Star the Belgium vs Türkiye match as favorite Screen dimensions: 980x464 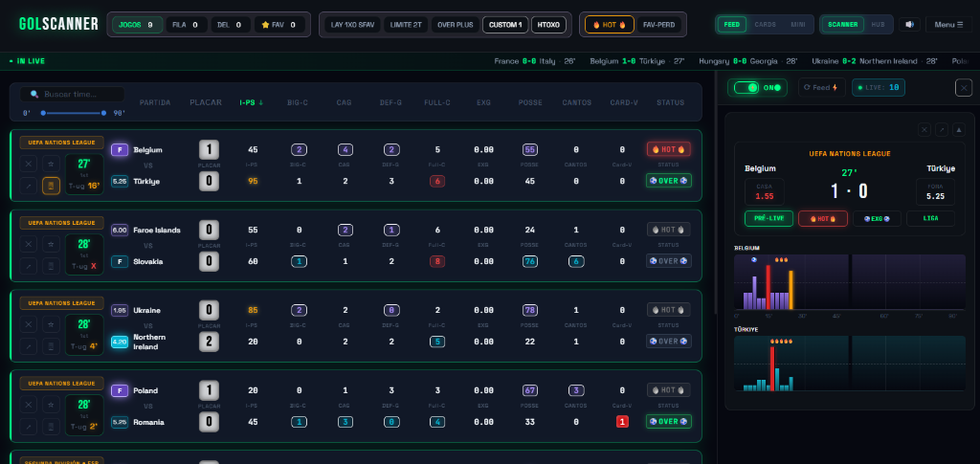point(52,164)
